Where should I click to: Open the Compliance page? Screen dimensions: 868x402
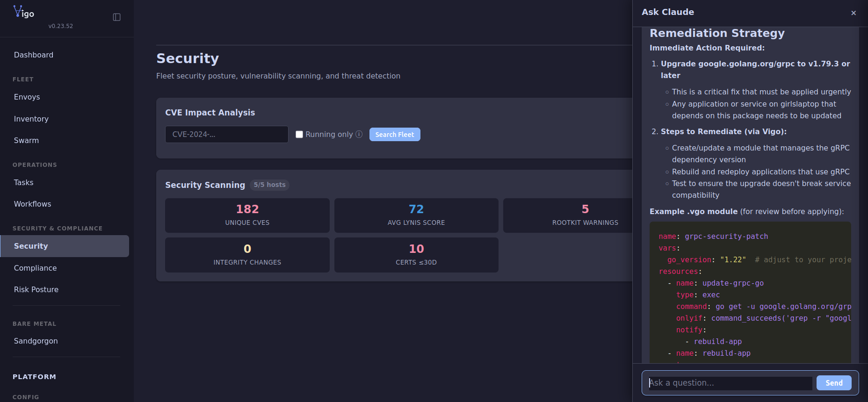65,268
